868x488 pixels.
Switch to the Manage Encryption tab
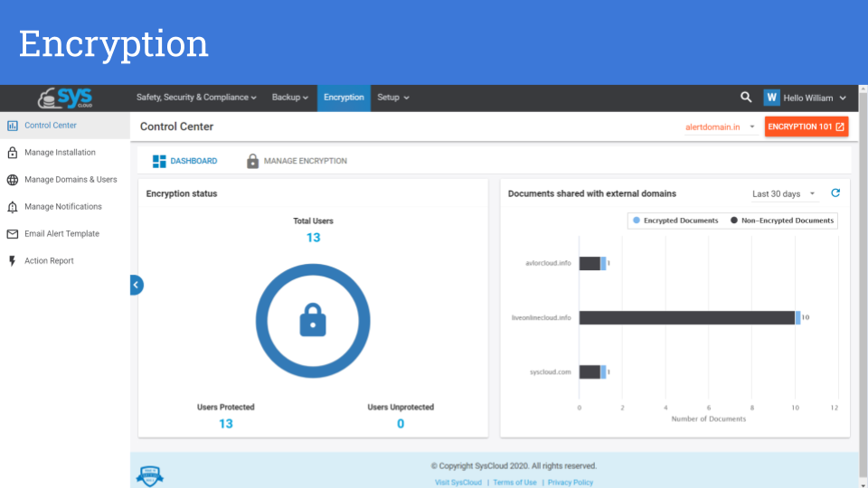point(297,161)
